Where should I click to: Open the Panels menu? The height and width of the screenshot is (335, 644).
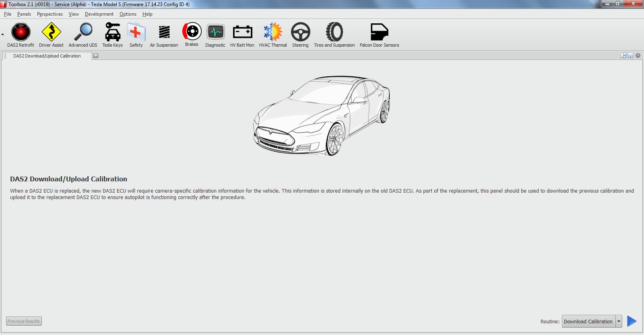(24, 14)
